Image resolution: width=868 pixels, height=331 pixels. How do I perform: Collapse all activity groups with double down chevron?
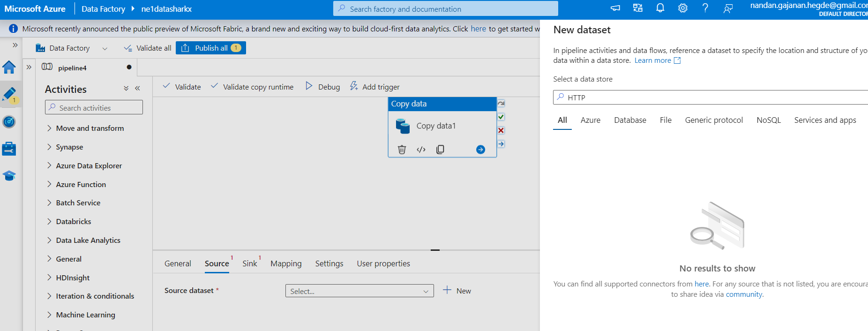point(126,88)
